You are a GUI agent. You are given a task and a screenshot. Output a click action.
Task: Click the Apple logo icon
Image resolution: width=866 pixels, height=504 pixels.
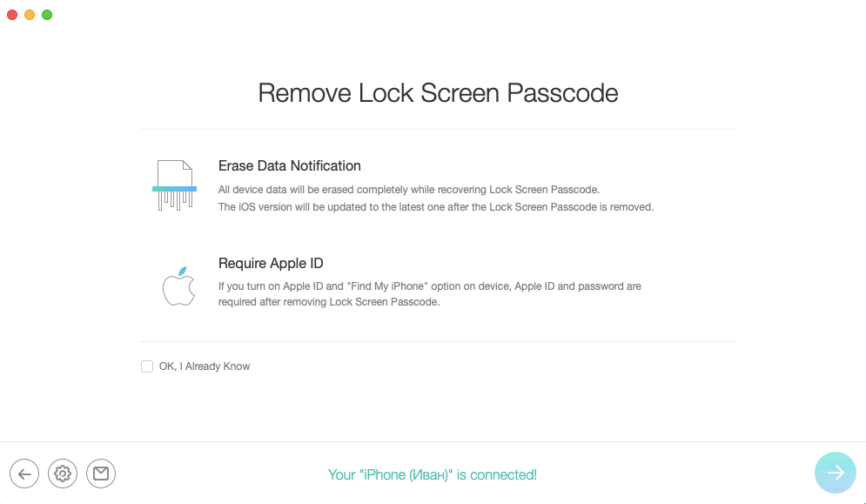coord(178,286)
